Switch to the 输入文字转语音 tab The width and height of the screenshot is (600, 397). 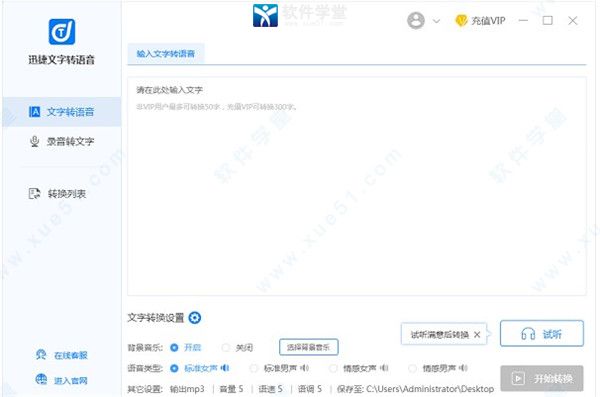click(x=166, y=54)
